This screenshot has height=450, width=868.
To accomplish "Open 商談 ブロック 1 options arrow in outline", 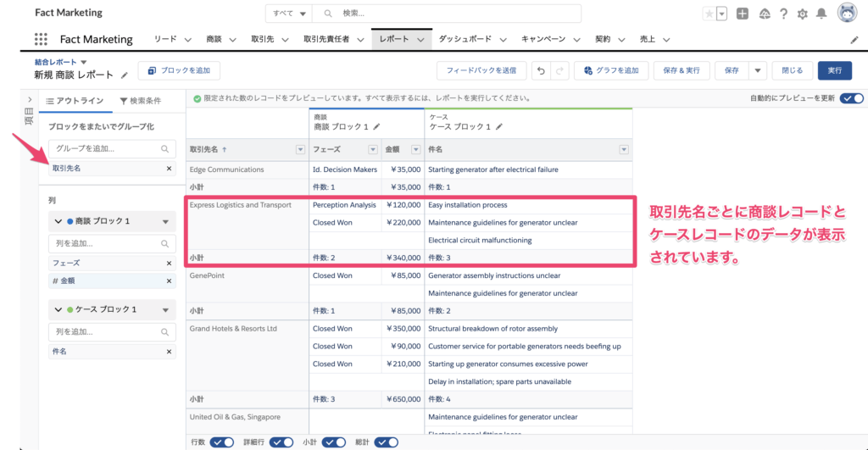I will tap(165, 222).
